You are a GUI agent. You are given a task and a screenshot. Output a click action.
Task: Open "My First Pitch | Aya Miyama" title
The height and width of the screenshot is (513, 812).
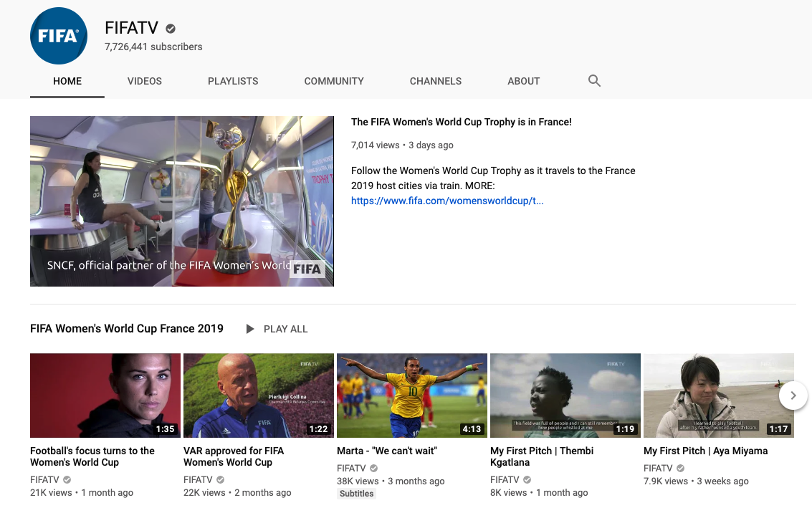click(x=706, y=451)
